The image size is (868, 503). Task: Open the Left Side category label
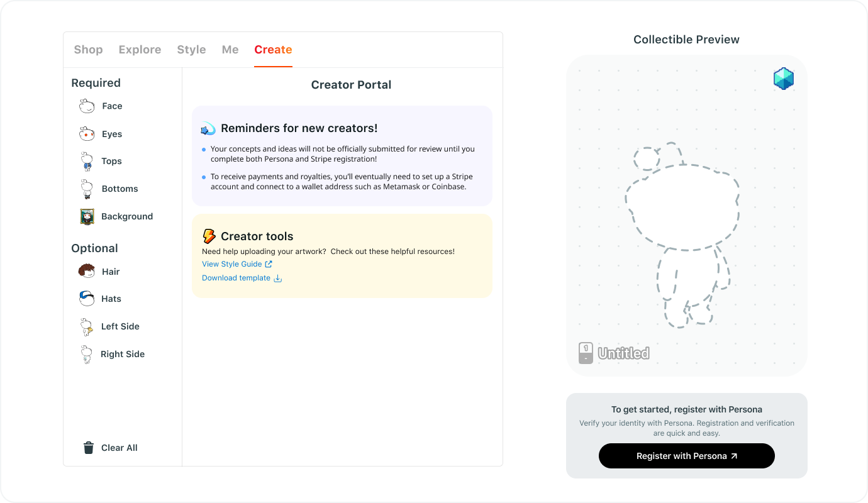click(x=120, y=326)
